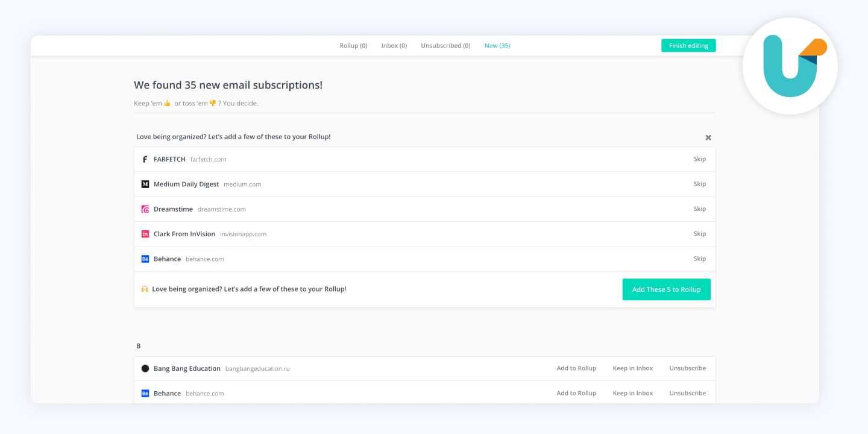Unsubscribe from Behance
868x434 pixels.
pyautogui.click(x=687, y=393)
